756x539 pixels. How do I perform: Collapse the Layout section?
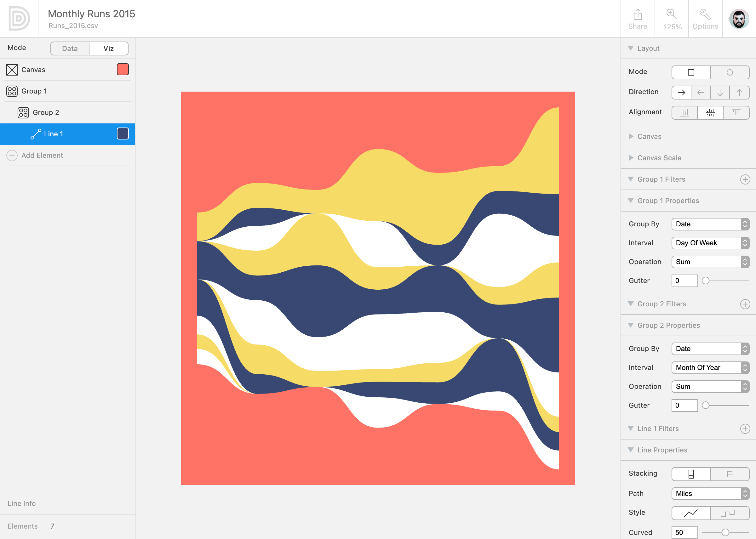631,48
